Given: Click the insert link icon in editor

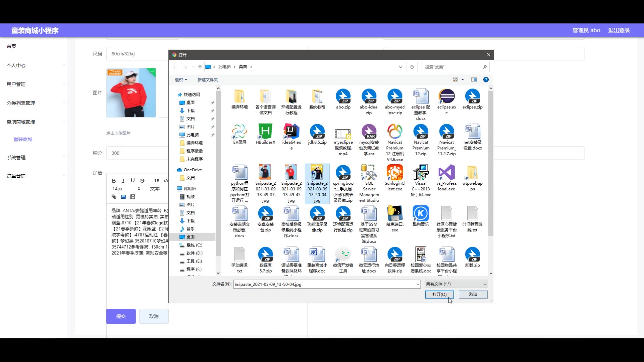Looking at the screenshot, I should point(114,197).
